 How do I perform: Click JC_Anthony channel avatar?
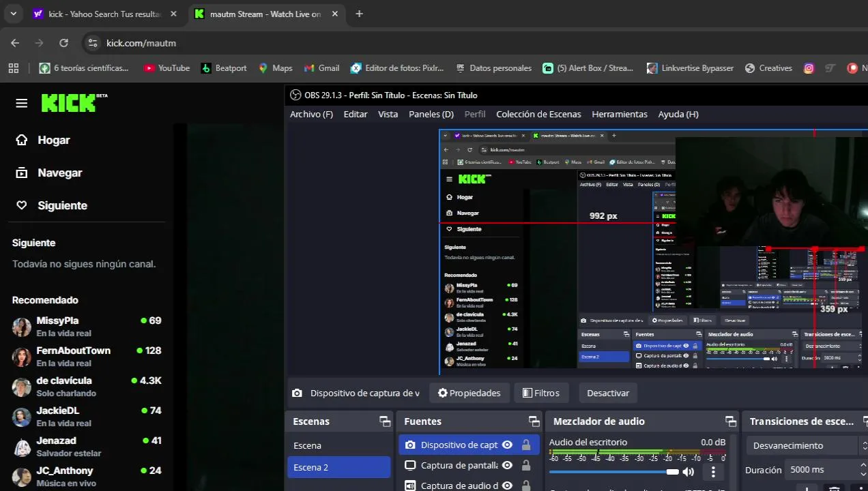point(22,477)
